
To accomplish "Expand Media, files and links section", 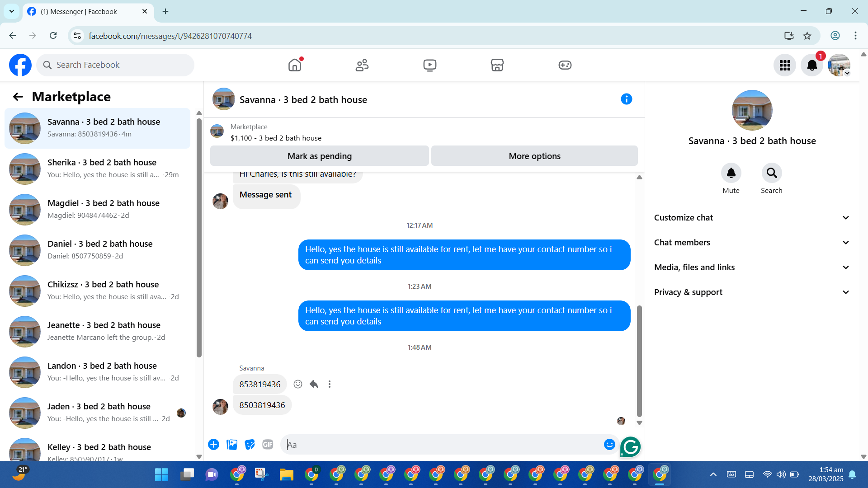I will pos(752,267).
